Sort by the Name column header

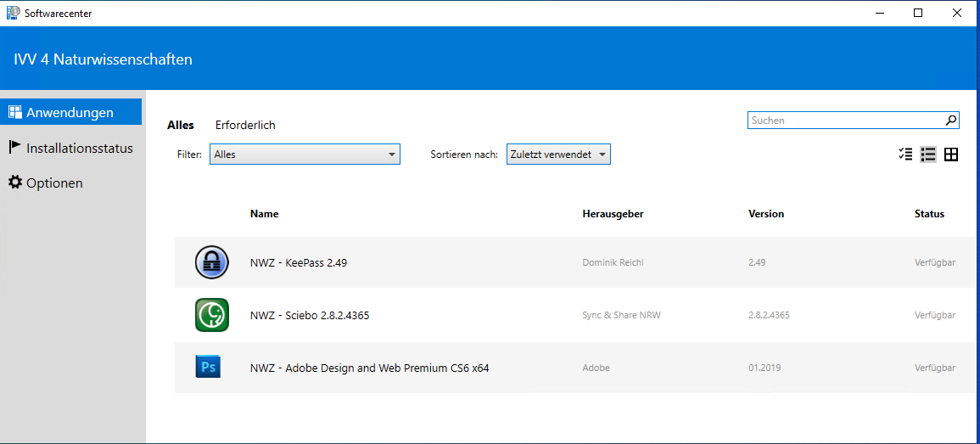point(264,214)
